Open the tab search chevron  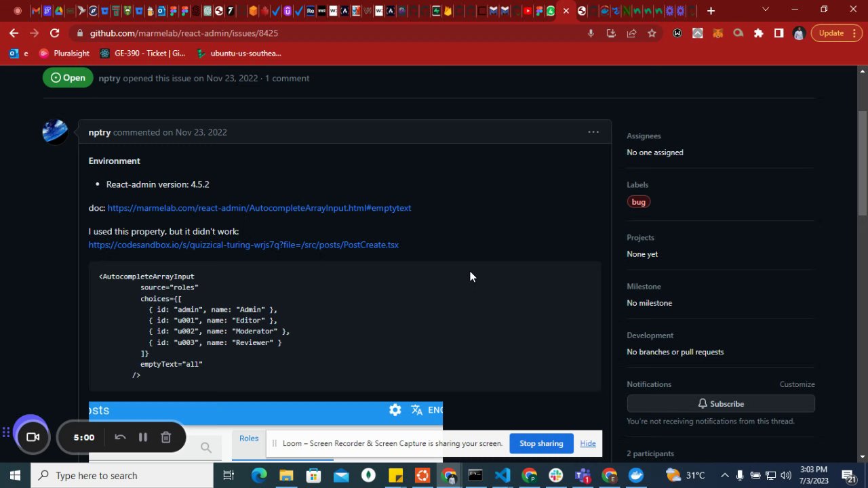coord(766,10)
